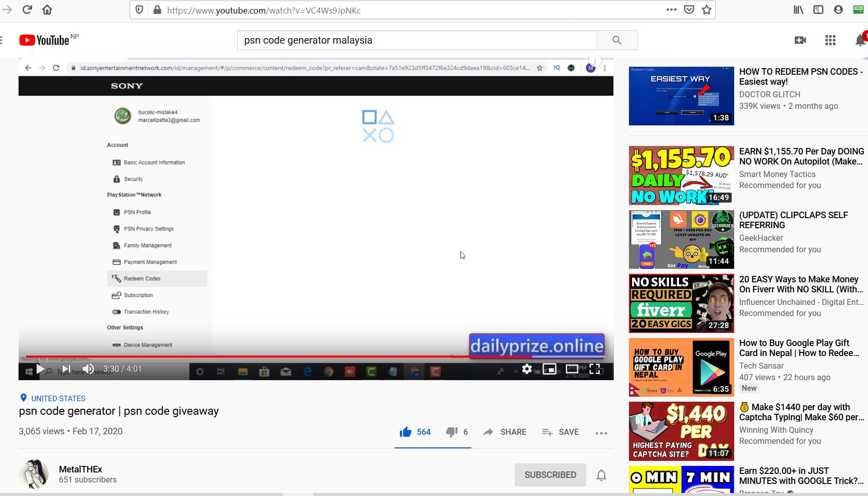Open the YouTube guide menu icon

pos(2,40)
